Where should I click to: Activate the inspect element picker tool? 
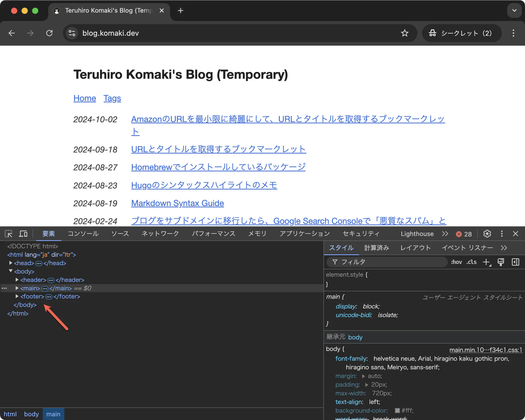point(8,234)
